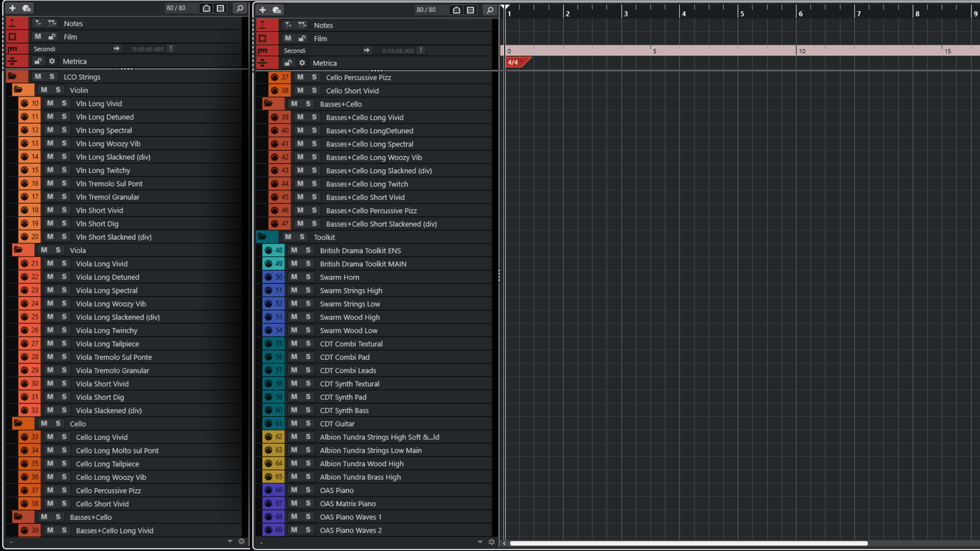This screenshot has height=551, width=980.
Task: Open track controls settings in right list
Action: tap(470, 10)
